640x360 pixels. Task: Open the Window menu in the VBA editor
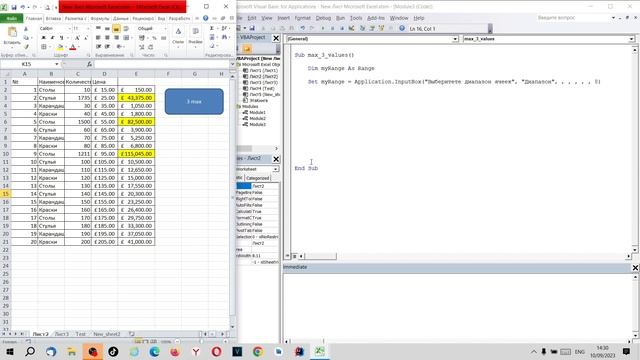pyautogui.click(x=399, y=18)
